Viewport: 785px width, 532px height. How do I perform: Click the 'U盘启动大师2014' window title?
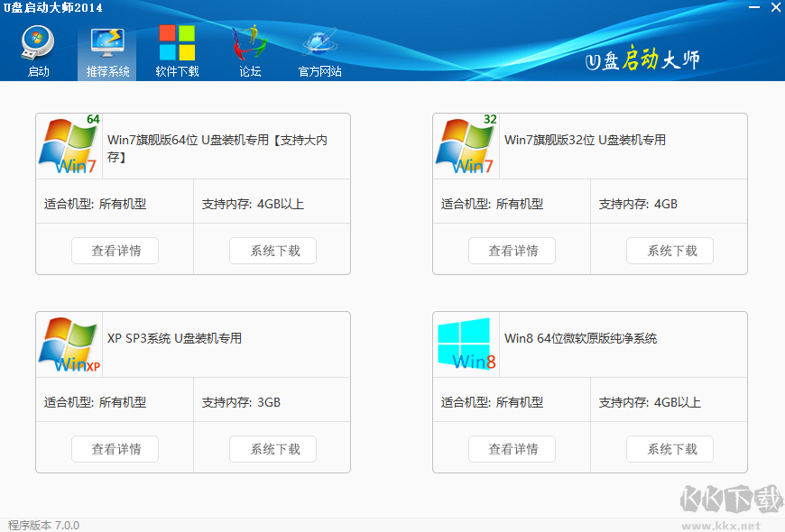(x=52, y=8)
